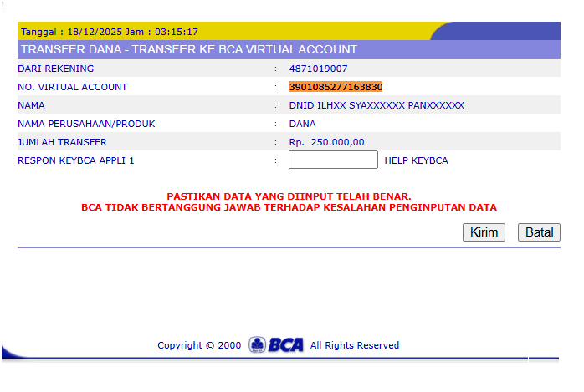The image size is (584, 392).
Task: Click the NAMA PERUSAHAAN/PRODUK label
Action: 86,124
